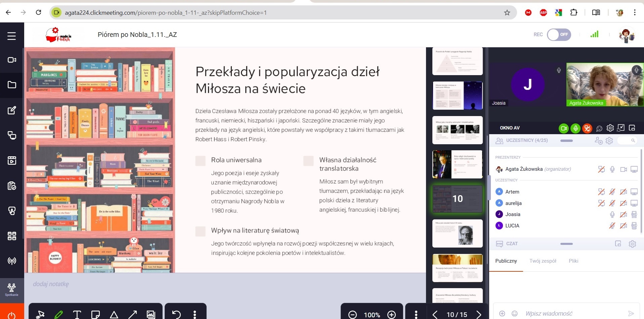Open the presentation files folder icon
Image resolution: width=644 pixels, height=319 pixels.
tap(12, 85)
